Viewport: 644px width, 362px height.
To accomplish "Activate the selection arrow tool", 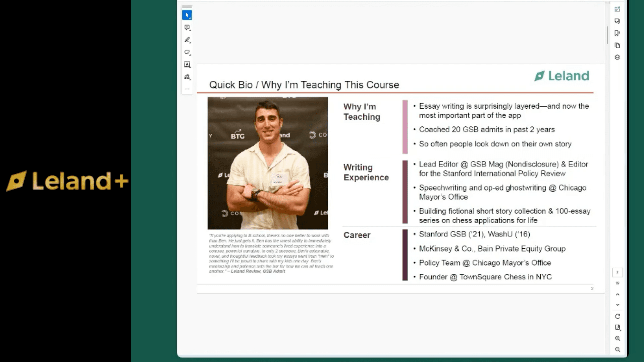I will (x=187, y=15).
